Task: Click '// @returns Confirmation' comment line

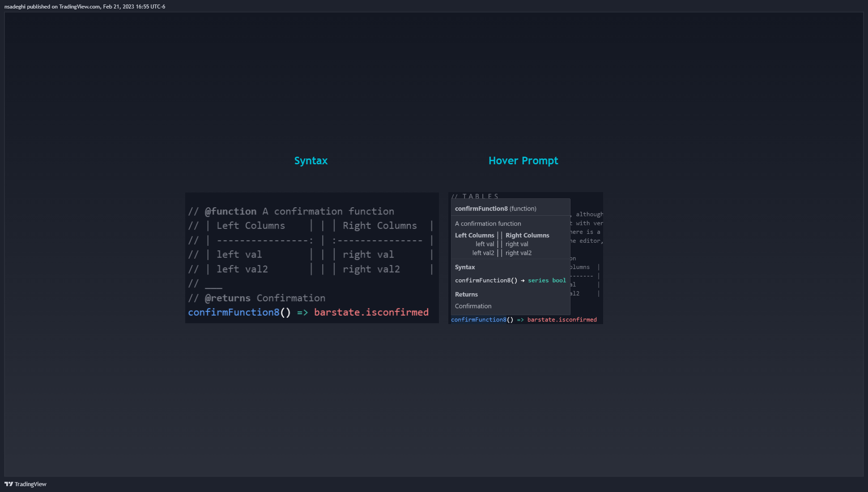Action: tap(257, 298)
